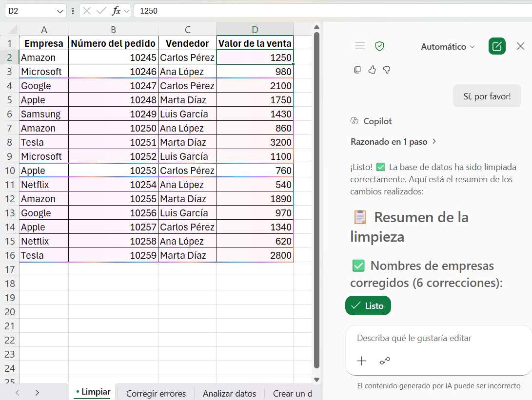
Task: Go to next sheet with right arrow
Action: (38, 393)
